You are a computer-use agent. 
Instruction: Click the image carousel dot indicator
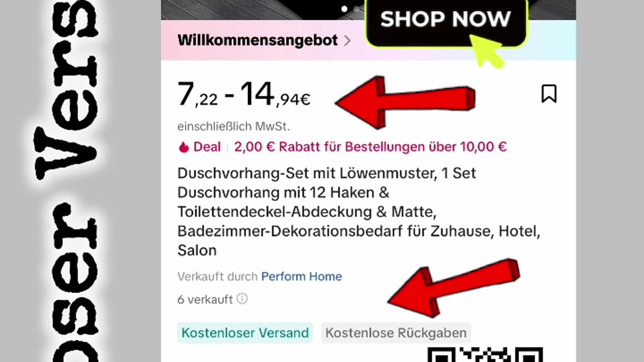tap(344, 9)
